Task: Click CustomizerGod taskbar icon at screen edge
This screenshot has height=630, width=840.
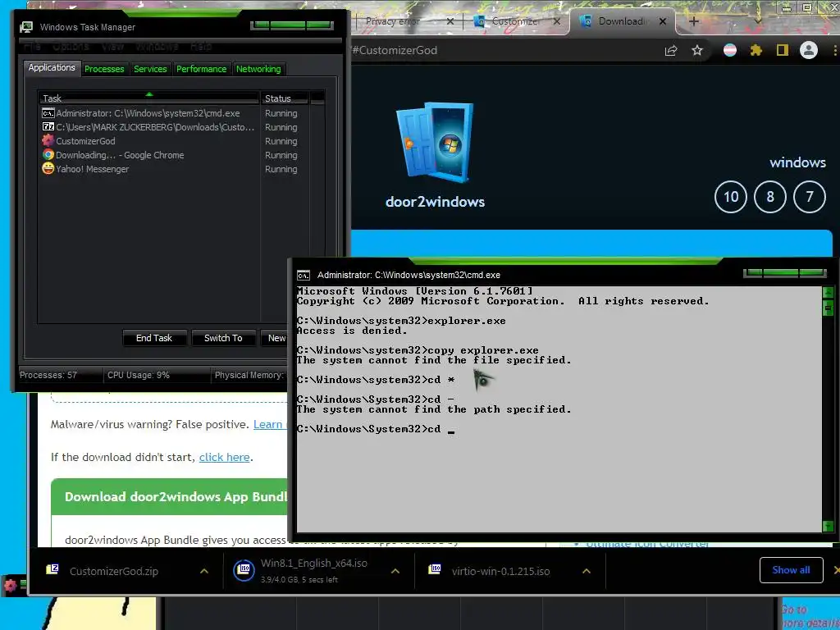Action: pos(10,585)
